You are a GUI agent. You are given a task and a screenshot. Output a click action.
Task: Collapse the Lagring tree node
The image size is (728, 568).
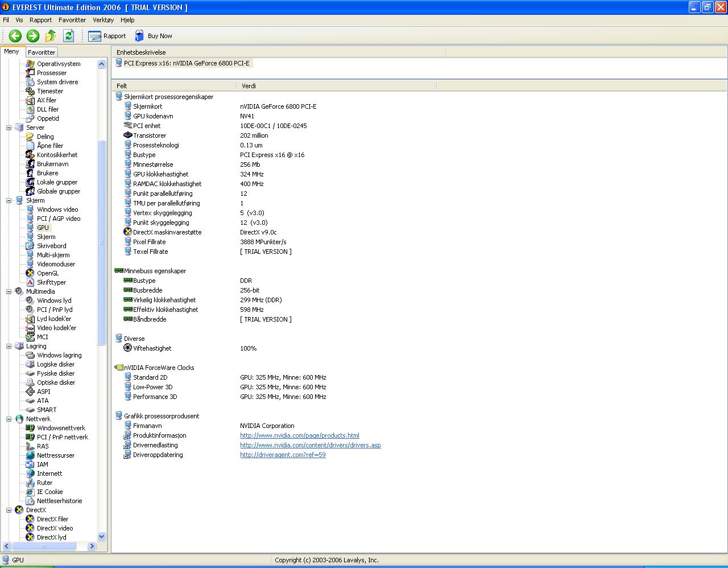pyautogui.click(x=9, y=346)
